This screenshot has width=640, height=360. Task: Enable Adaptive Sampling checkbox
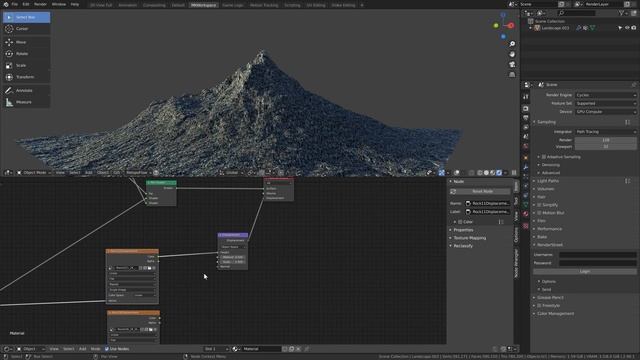pyautogui.click(x=544, y=157)
